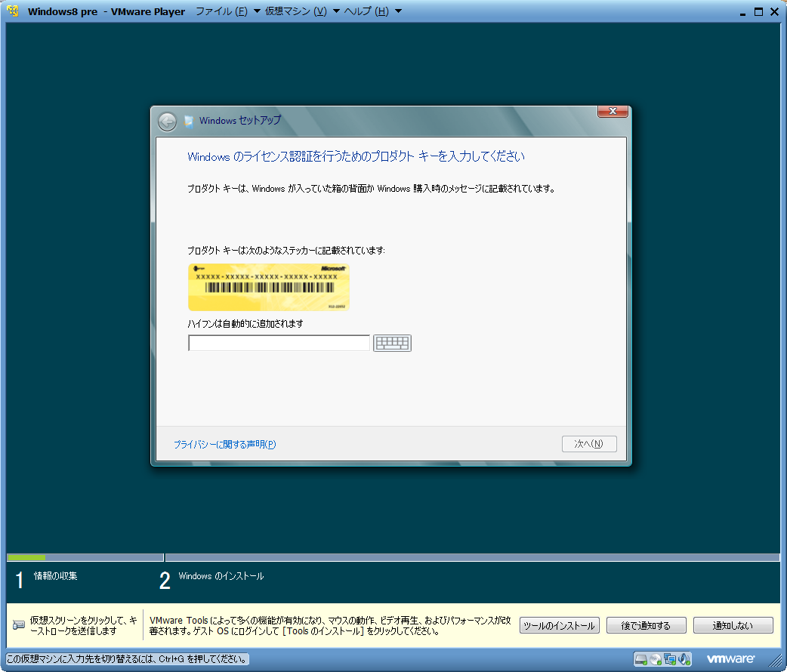The height and width of the screenshot is (672, 787).
Task: Click the 後で通知する button
Action: (x=646, y=625)
